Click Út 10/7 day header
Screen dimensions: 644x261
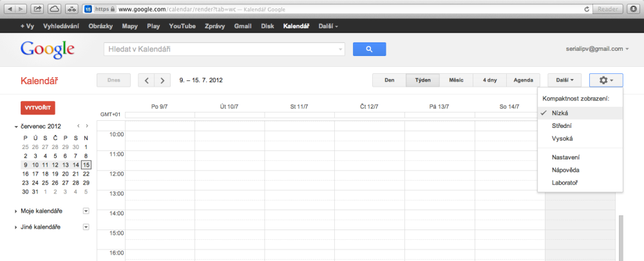click(229, 107)
